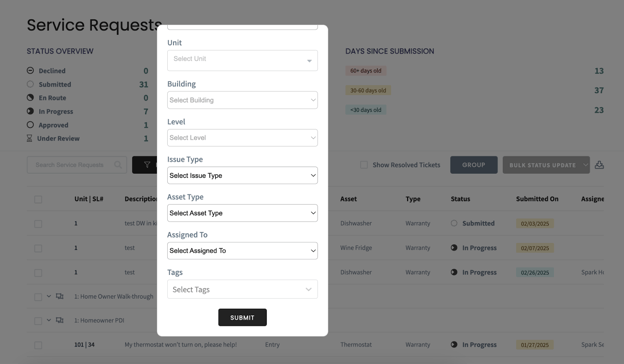624x364 pixels.
Task: Click group icon beside Homeowner PDI
Action: click(60, 320)
